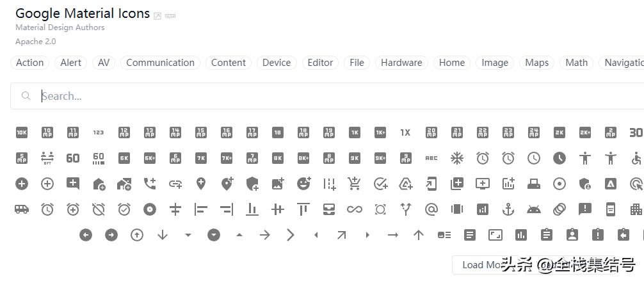Switch to the Image category
Screen dimensions: 644x281
coord(495,63)
